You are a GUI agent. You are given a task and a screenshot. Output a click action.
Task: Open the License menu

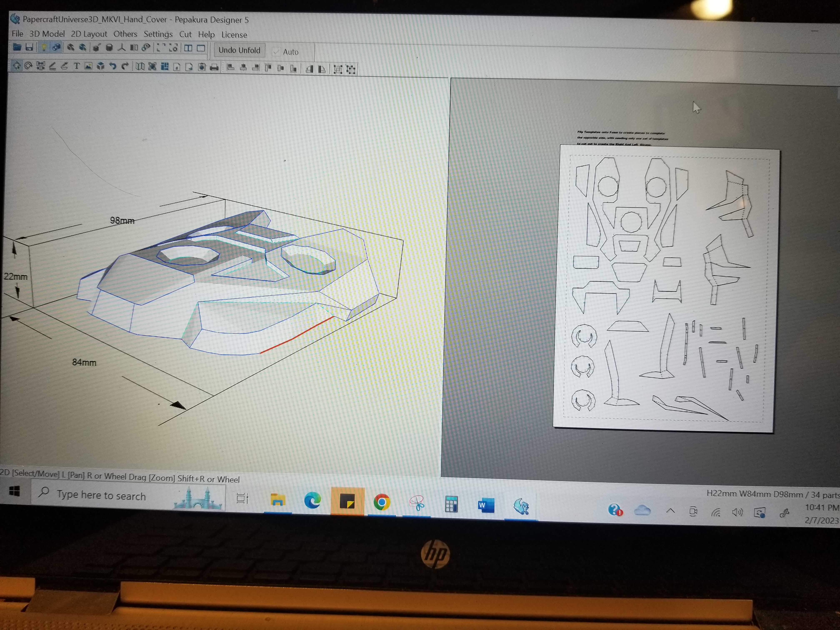pyautogui.click(x=234, y=35)
